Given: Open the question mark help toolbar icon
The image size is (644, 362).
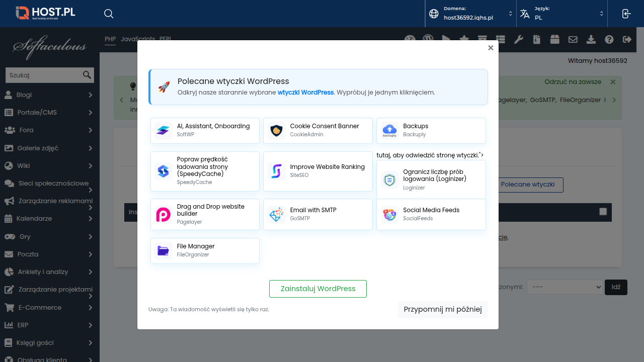Looking at the screenshot, I should click(609, 39).
